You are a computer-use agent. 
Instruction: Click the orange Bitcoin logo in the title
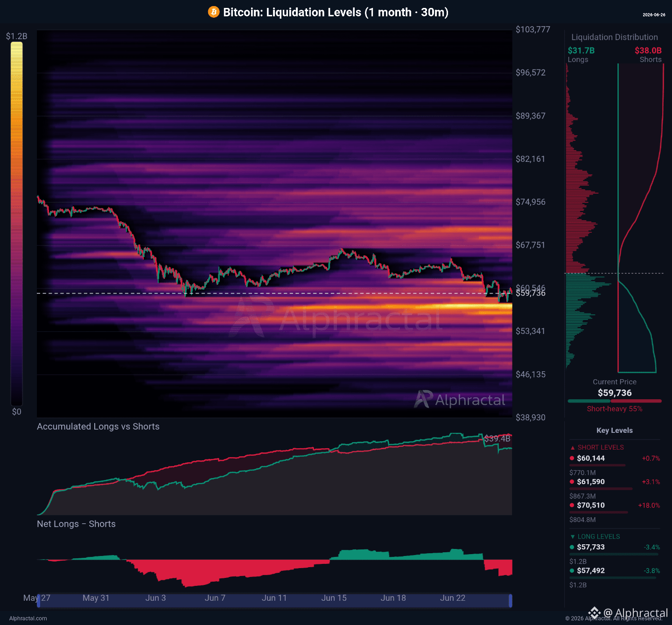pos(214,12)
